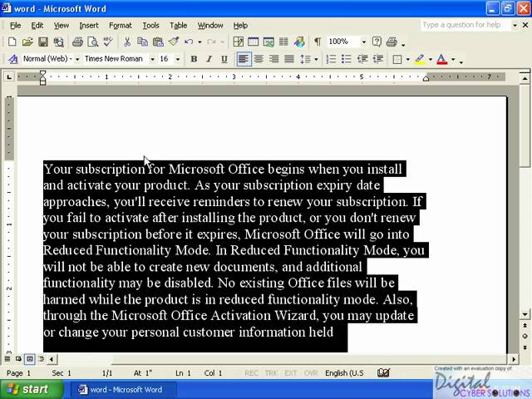The width and height of the screenshot is (532, 399).
Task: Copy the selected text
Action: coord(142,42)
